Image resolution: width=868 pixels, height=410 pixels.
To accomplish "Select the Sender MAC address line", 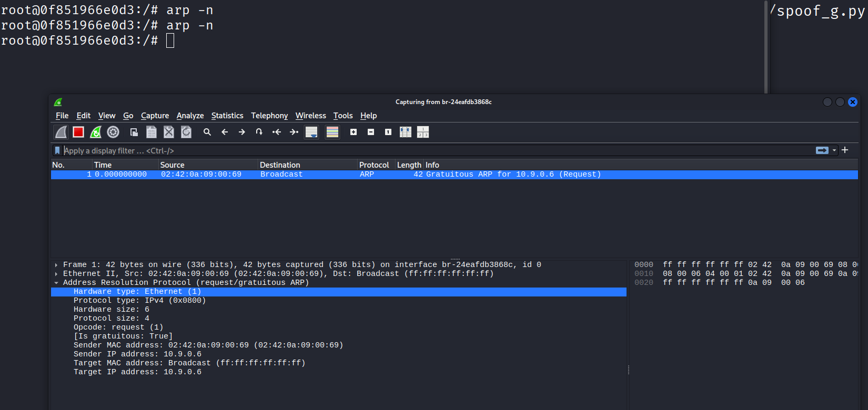I will [208, 345].
